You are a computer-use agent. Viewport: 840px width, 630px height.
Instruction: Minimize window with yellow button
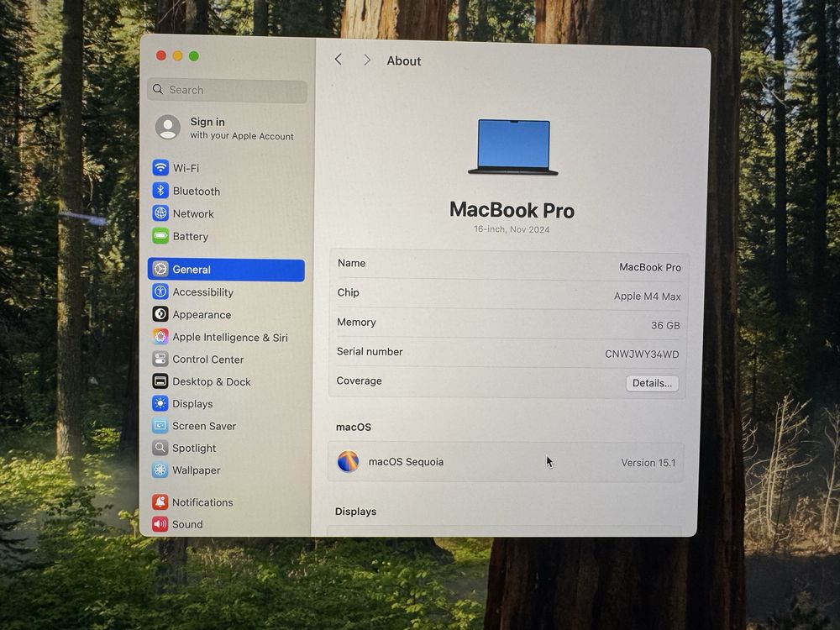coord(178,55)
